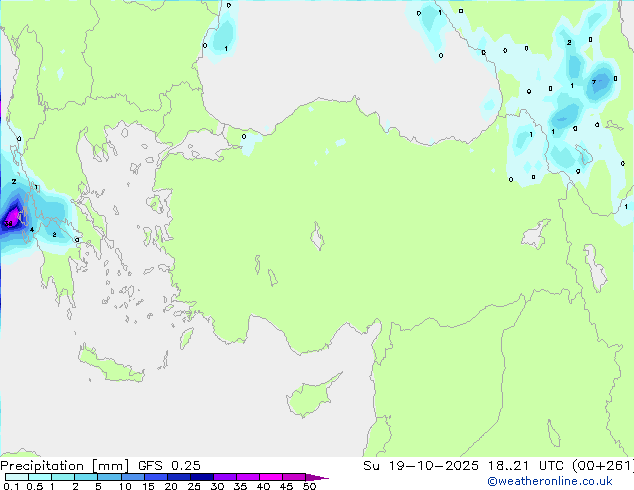
Task: Click the '18..21 UTC' time range text
Action: [x=528, y=466]
